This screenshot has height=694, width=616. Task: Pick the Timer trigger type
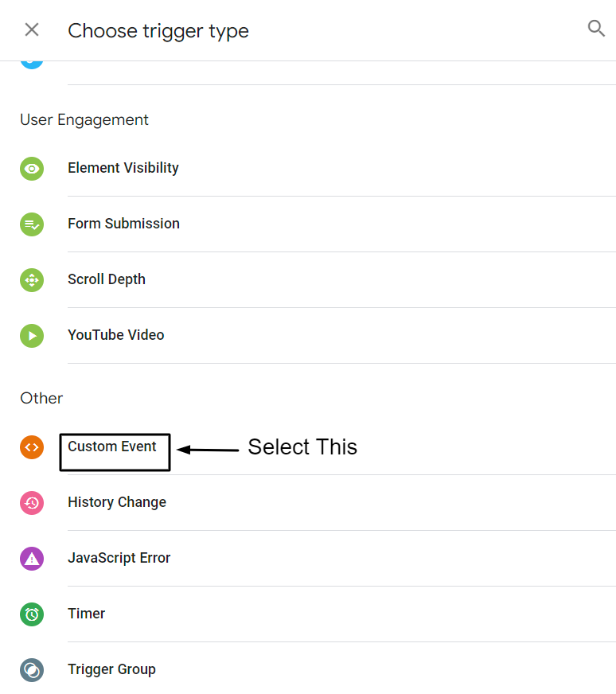(86, 614)
